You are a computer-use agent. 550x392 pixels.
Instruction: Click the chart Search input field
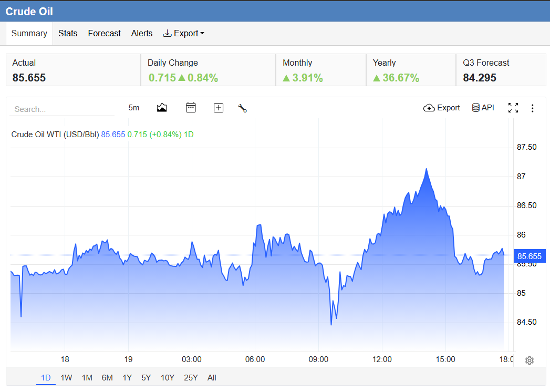coord(62,109)
